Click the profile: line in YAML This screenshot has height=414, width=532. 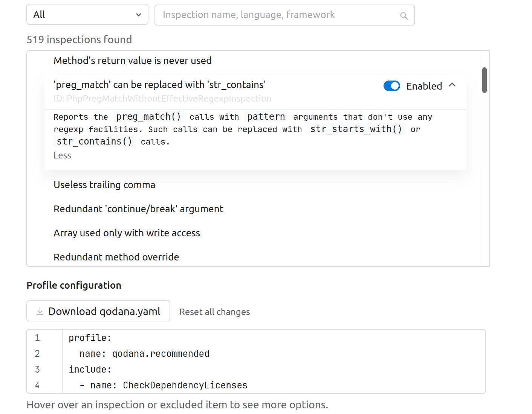(x=90, y=338)
